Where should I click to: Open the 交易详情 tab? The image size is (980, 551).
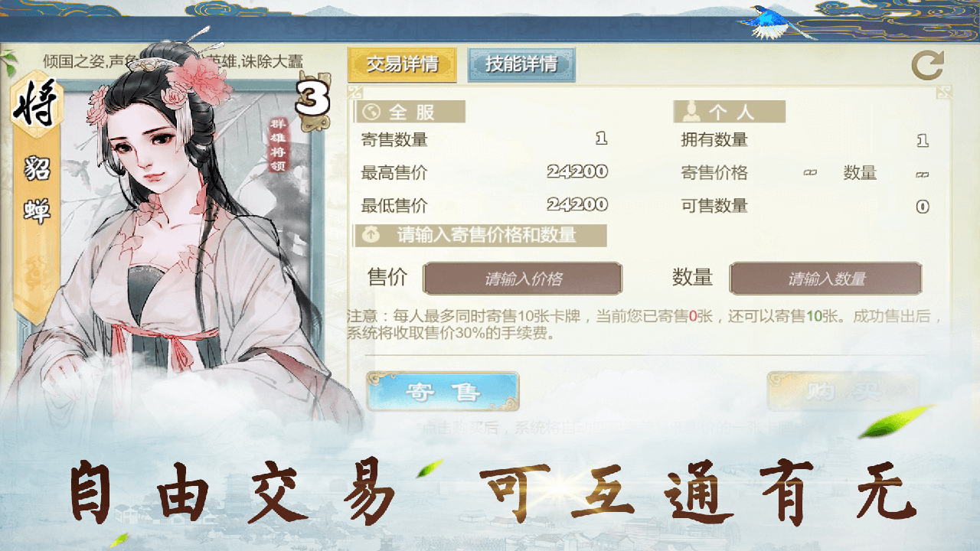tap(402, 64)
